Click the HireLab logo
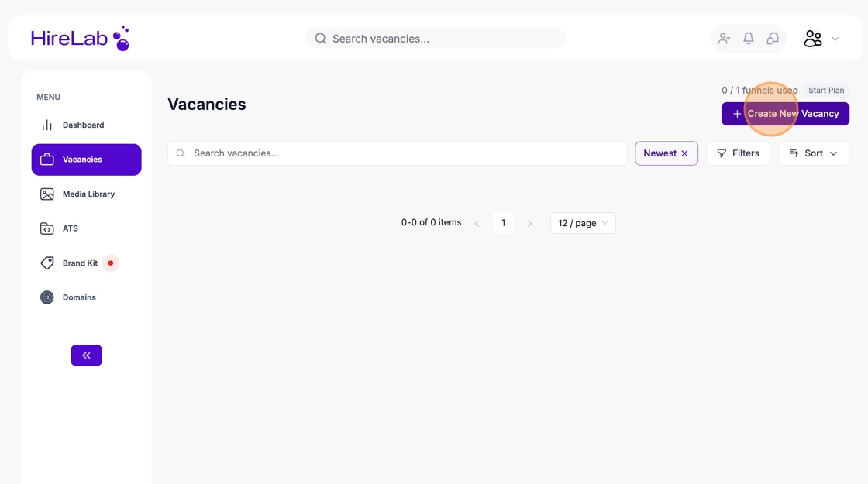This screenshot has width=868, height=484. click(80, 39)
